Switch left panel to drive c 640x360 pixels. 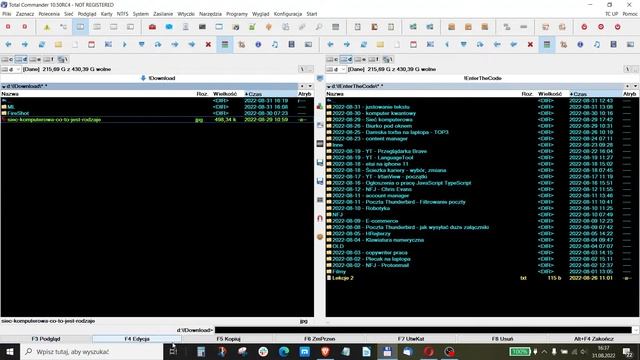(7, 60)
